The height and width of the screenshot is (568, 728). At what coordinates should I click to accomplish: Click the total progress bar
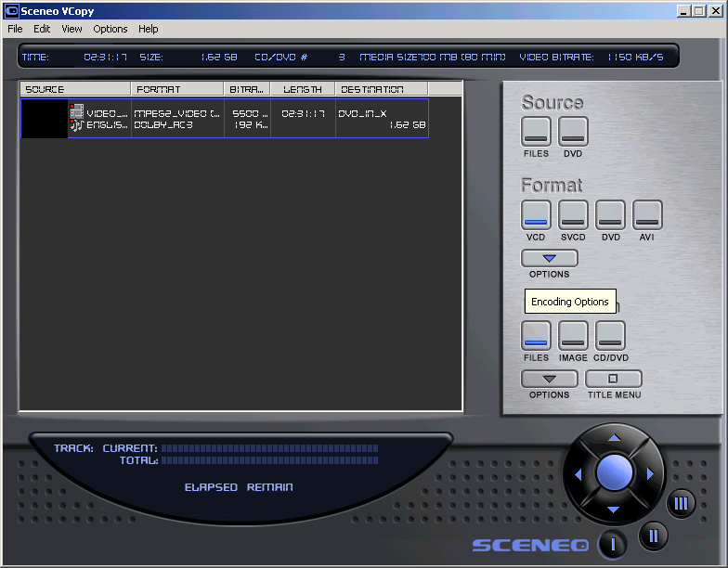[269, 460]
